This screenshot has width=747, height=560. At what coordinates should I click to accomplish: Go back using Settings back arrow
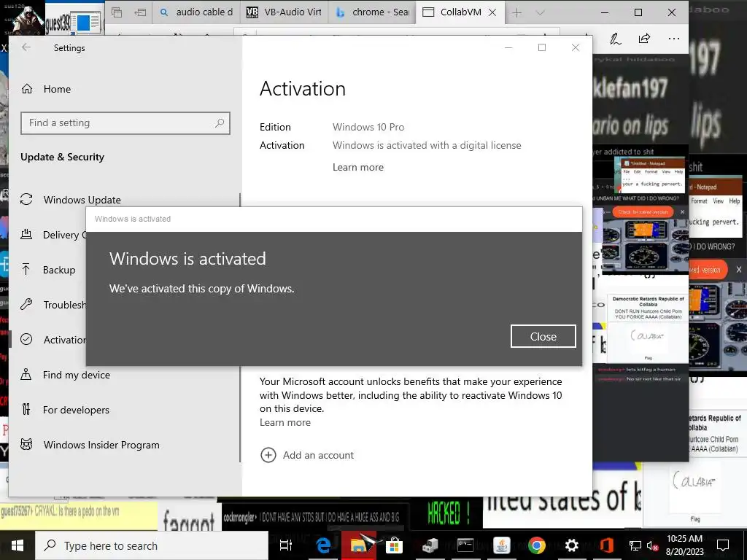pos(26,47)
